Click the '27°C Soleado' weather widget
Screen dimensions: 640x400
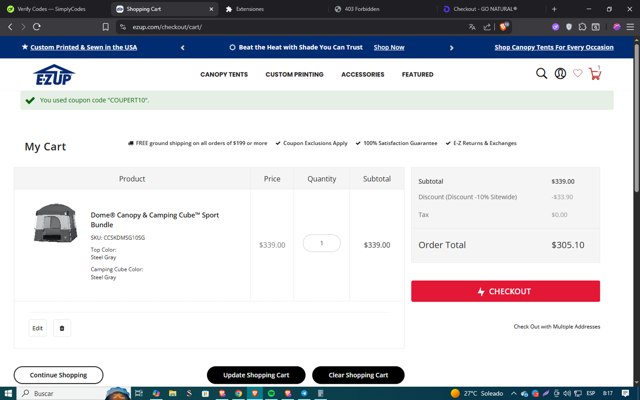(x=477, y=393)
